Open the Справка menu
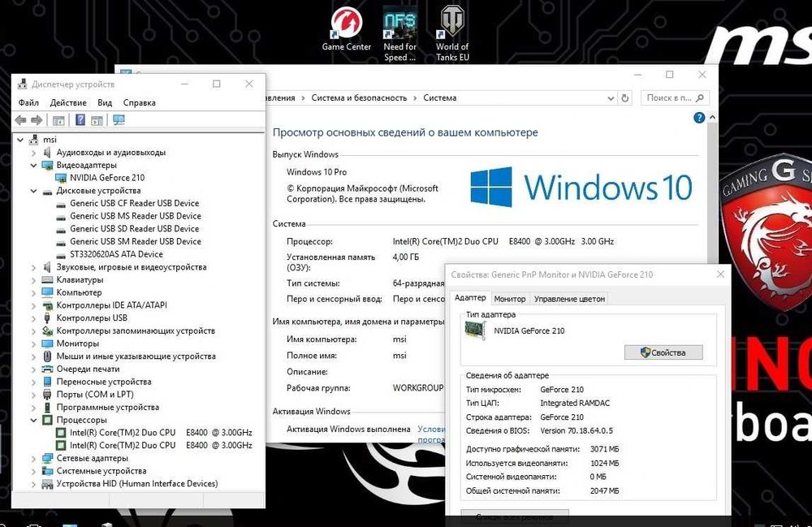This screenshot has height=527, width=812. 140,102
